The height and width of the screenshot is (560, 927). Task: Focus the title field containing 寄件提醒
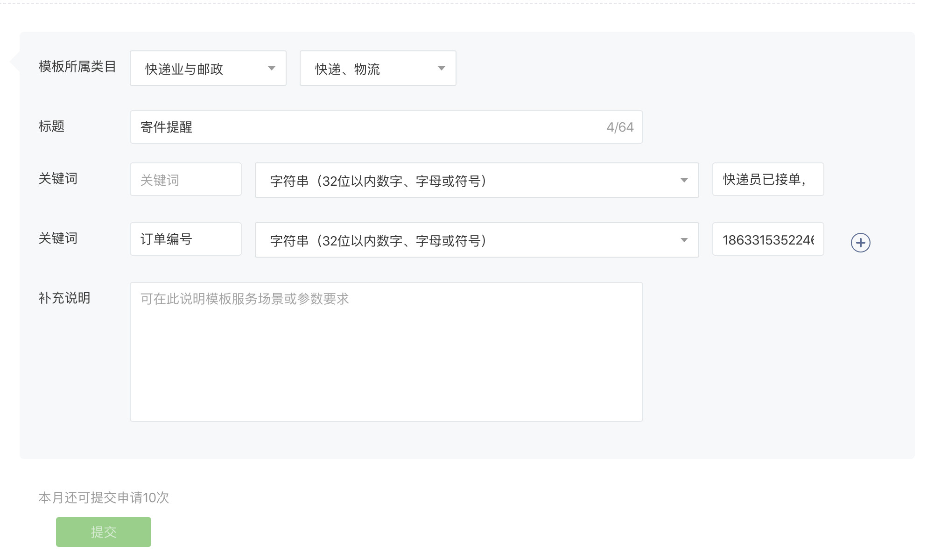[364, 127]
